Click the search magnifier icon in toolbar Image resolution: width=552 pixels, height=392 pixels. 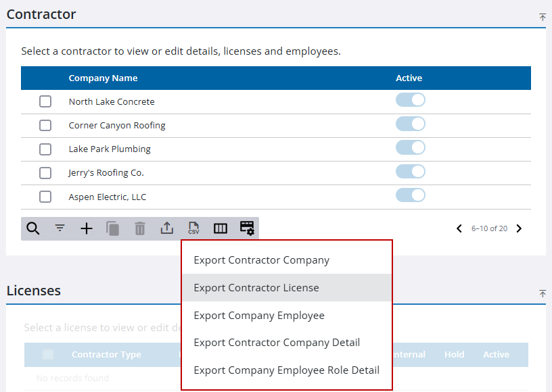tap(32, 228)
